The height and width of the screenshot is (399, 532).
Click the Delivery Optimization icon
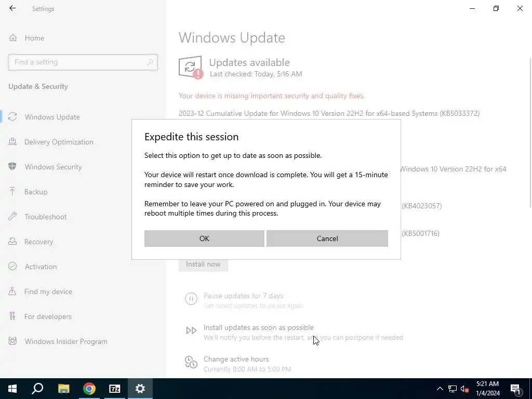coord(12,141)
